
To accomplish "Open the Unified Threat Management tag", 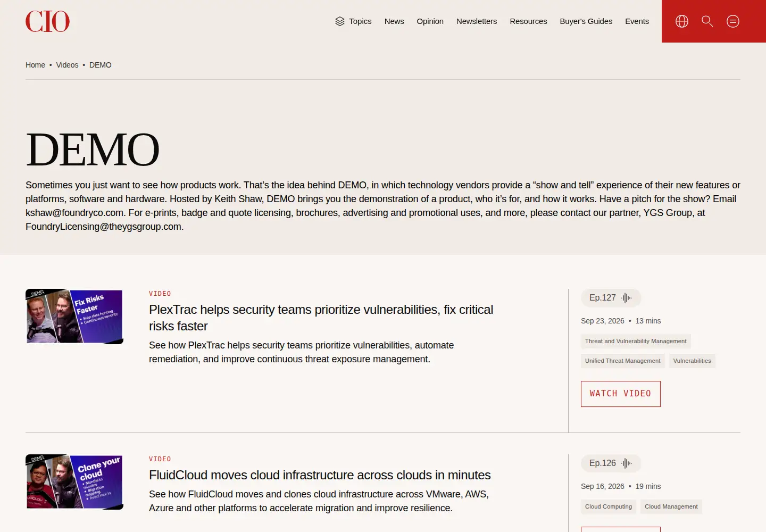I will pyautogui.click(x=623, y=361).
